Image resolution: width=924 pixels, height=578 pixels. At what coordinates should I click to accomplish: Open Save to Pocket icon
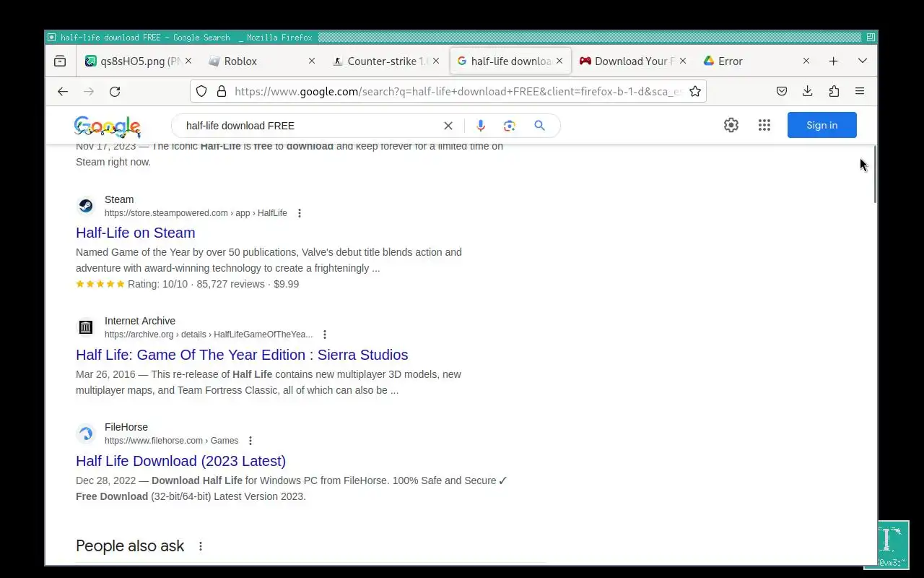[781, 91]
